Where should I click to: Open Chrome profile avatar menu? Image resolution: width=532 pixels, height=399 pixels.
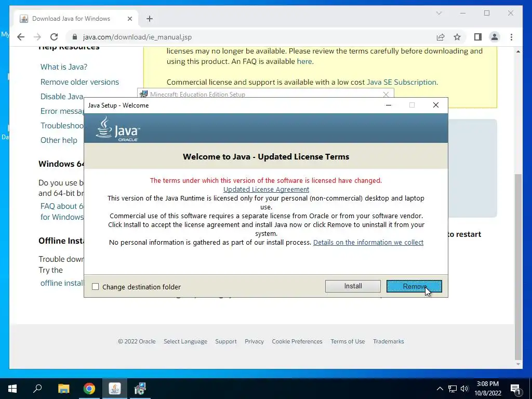pos(495,37)
